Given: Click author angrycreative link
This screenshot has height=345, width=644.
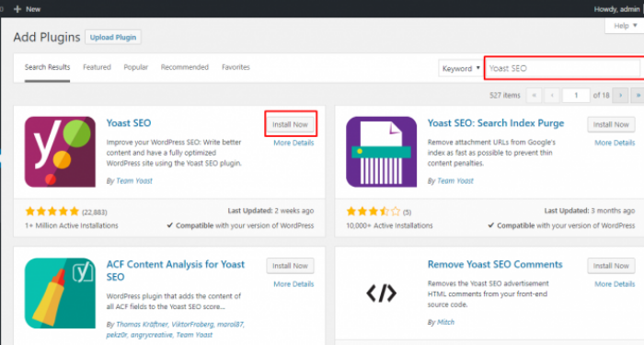Looking at the screenshot, I should pyautogui.click(x=151, y=335).
